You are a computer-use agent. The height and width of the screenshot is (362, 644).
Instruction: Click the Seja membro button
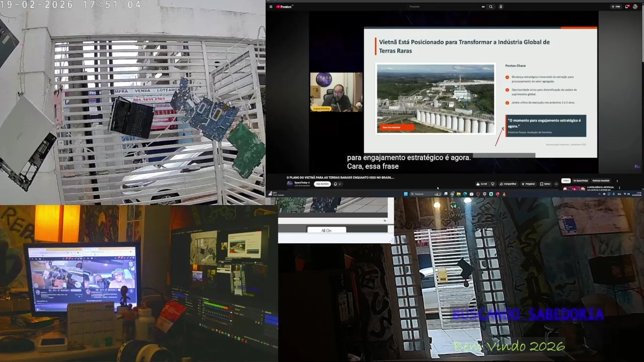pos(322,184)
